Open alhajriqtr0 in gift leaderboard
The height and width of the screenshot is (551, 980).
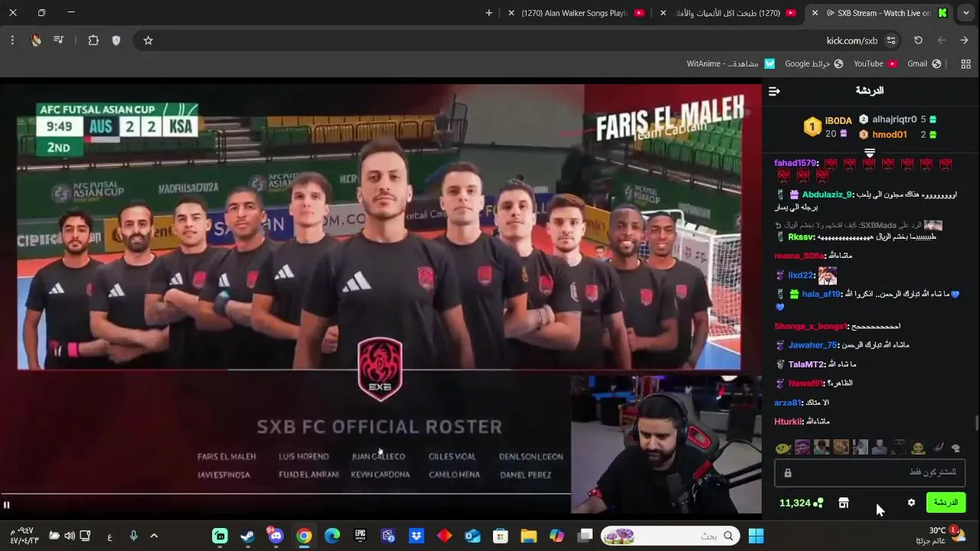pos(894,119)
